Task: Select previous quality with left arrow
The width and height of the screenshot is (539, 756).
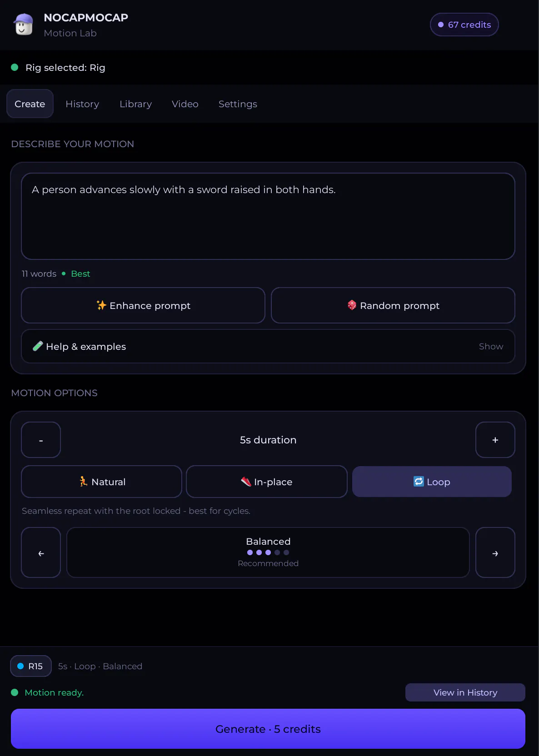Action: click(x=41, y=552)
